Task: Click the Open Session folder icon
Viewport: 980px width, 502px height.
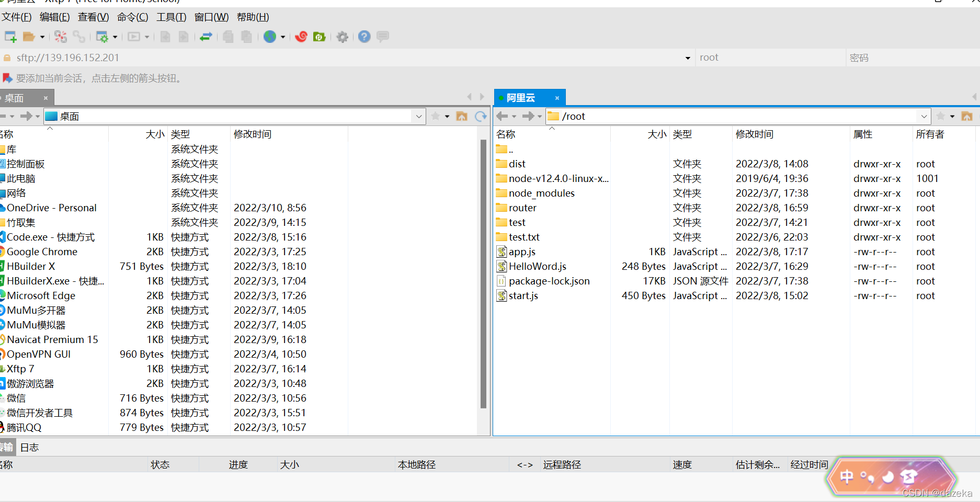Action: [x=29, y=37]
